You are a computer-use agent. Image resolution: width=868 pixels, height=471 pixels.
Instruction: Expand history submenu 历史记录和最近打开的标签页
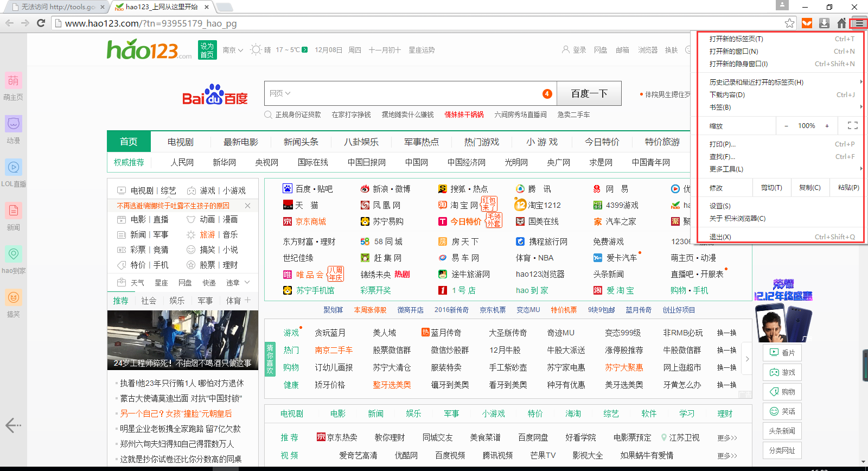point(861,82)
